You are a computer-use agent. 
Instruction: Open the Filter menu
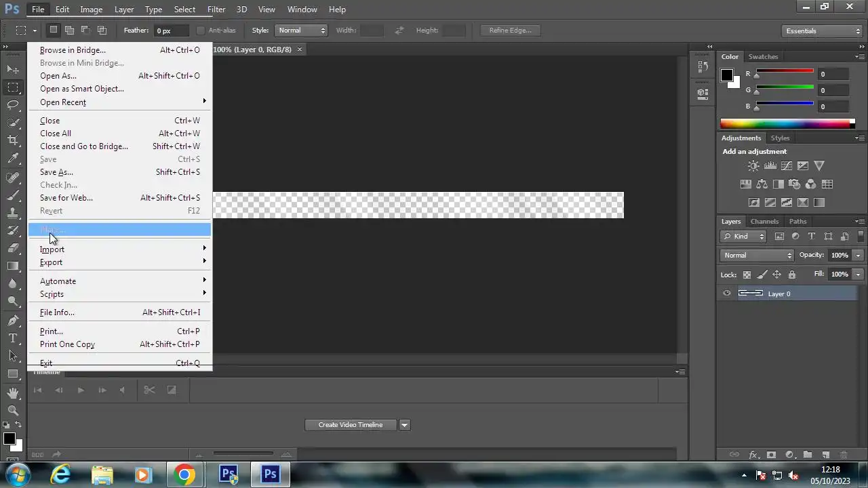pos(216,9)
